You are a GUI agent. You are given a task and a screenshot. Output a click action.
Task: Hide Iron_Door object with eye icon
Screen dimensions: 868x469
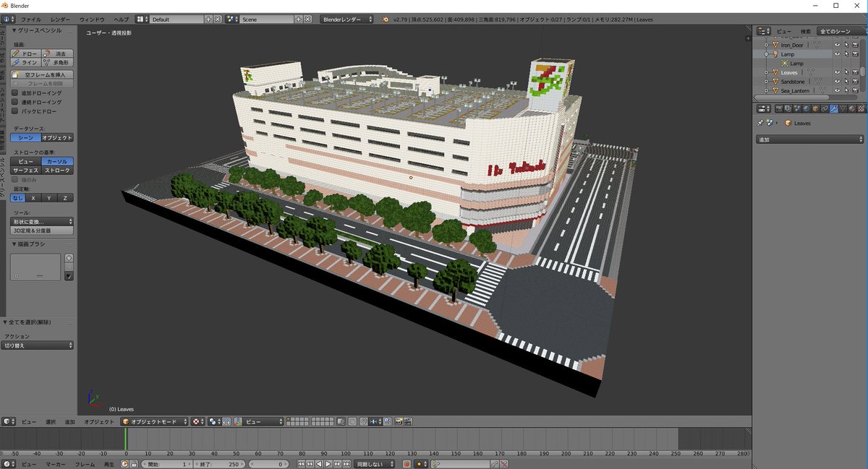click(837, 46)
